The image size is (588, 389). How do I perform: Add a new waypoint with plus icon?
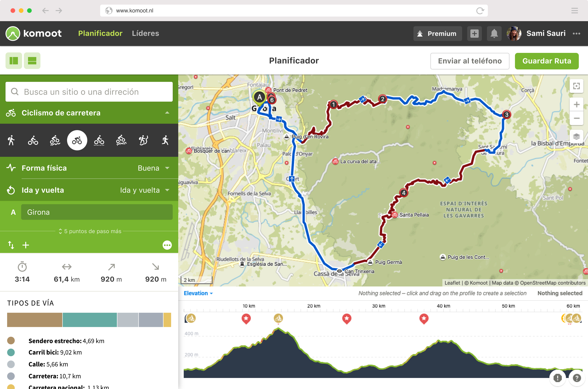point(26,245)
